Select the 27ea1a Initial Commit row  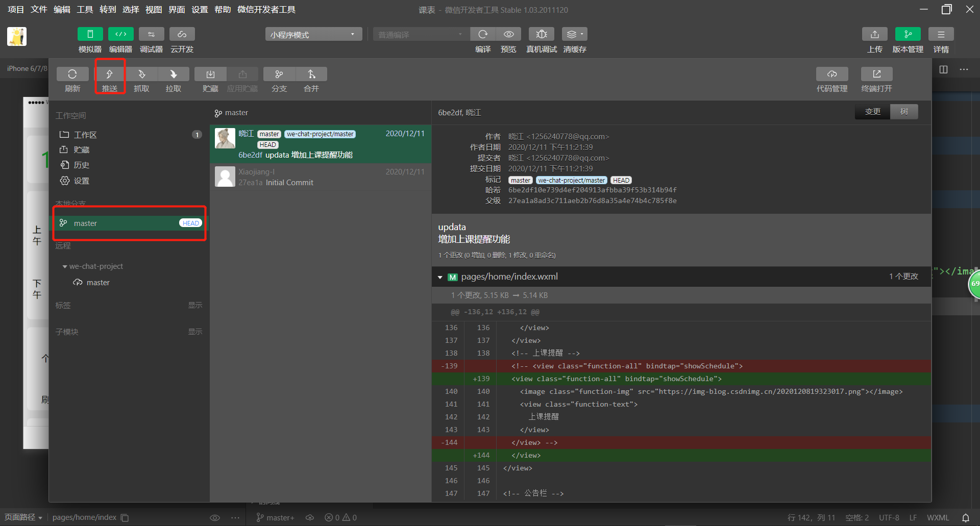pyautogui.click(x=321, y=177)
